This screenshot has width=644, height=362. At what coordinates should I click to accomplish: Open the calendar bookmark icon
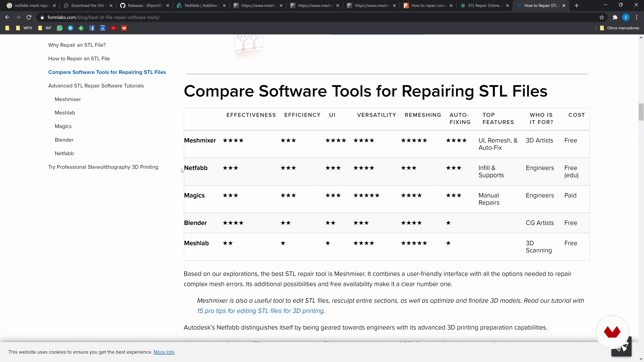coord(102,28)
